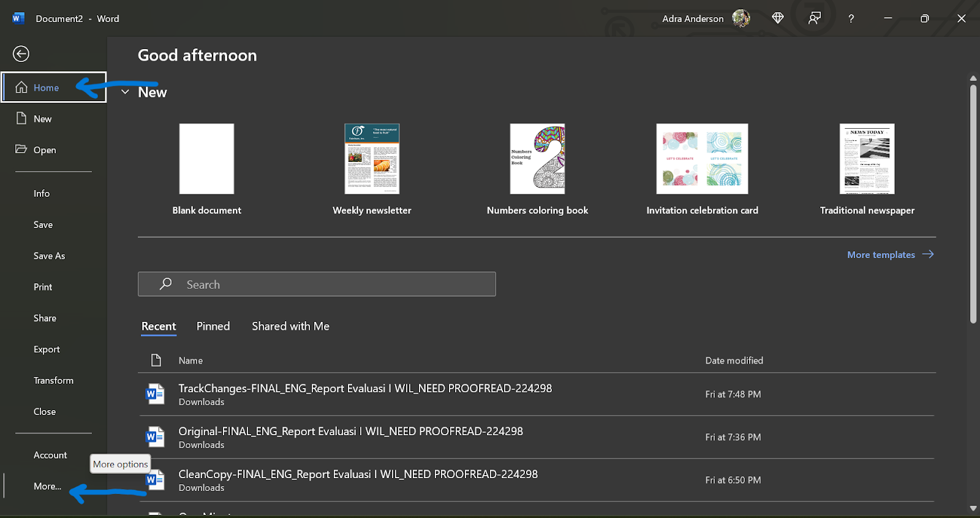Close the document via sidebar Close
Screen dimensions: 980x518
tap(45, 412)
